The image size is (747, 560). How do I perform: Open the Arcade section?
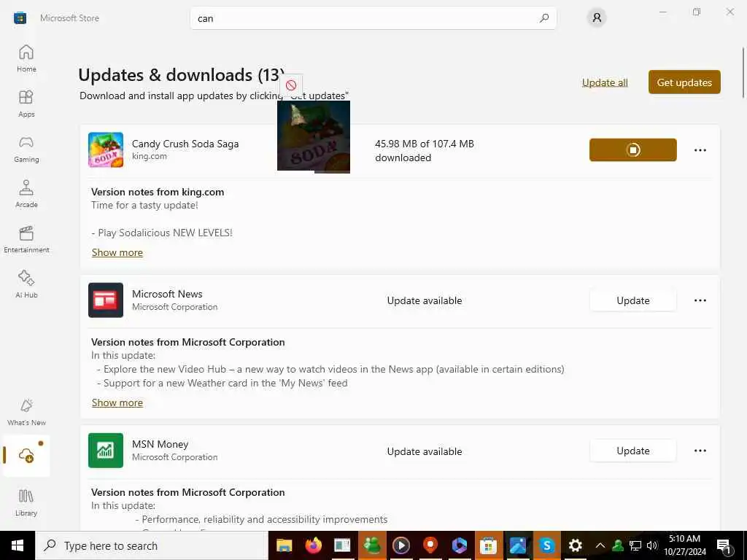[x=26, y=194]
